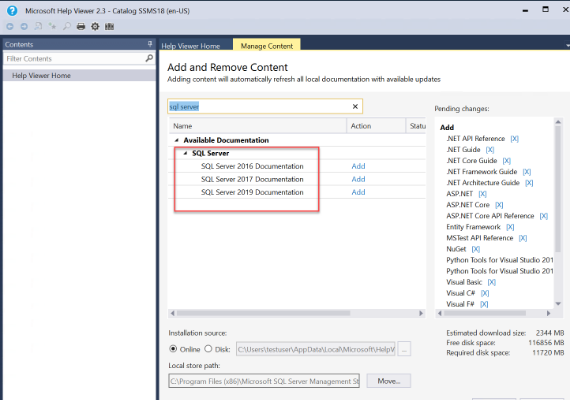
Task: Click documentation list horizontal scrollbar right arrow
Action: click(x=421, y=313)
